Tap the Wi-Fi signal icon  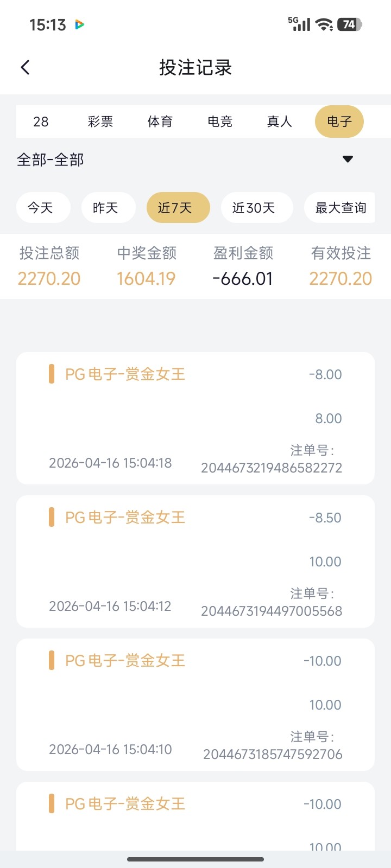coord(324,24)
